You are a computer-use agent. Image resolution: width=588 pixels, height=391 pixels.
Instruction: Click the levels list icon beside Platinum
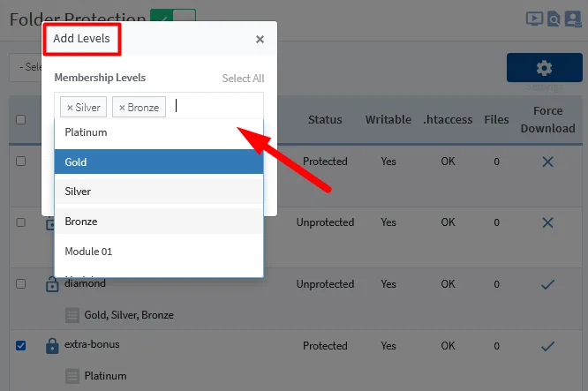[x=72, y=376]
